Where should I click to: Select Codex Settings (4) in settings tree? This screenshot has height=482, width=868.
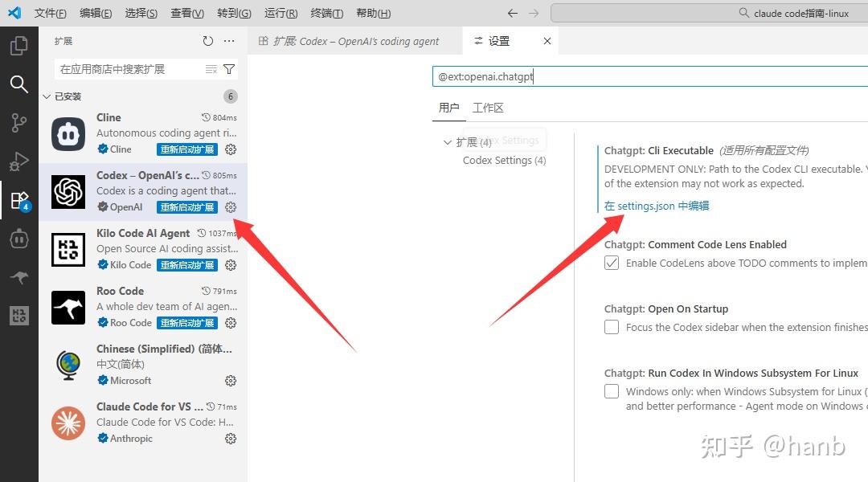(504, 161)
